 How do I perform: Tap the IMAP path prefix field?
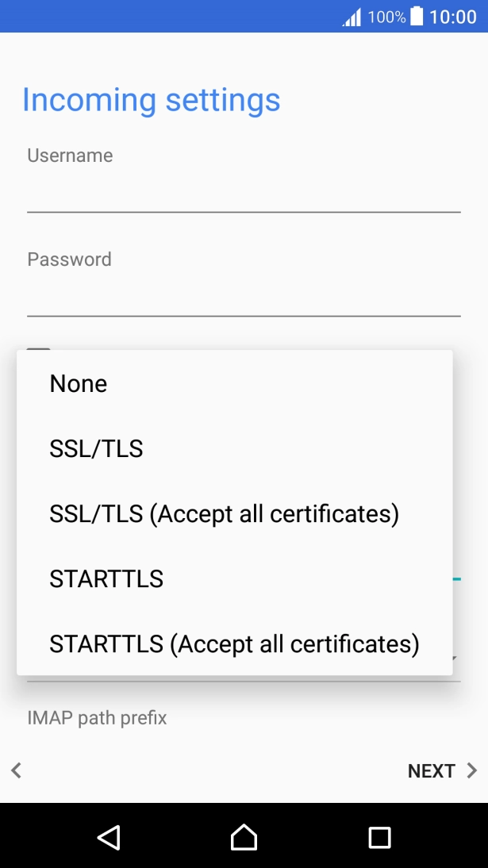point(97,718)
